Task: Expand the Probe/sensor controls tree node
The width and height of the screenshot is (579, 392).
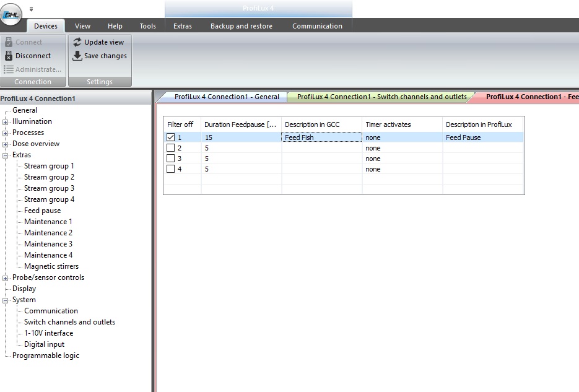Action: point(5,278)
